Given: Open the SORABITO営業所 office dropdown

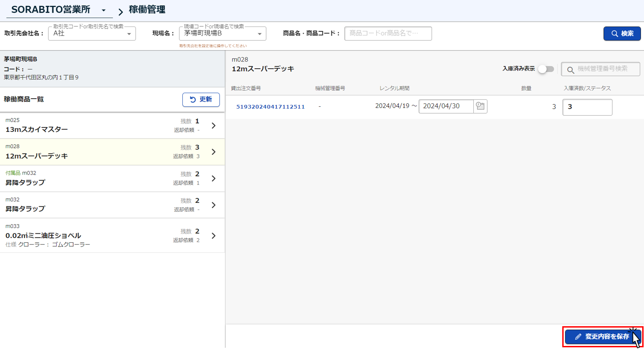Looking at the screenshot, I should [59, 10].
